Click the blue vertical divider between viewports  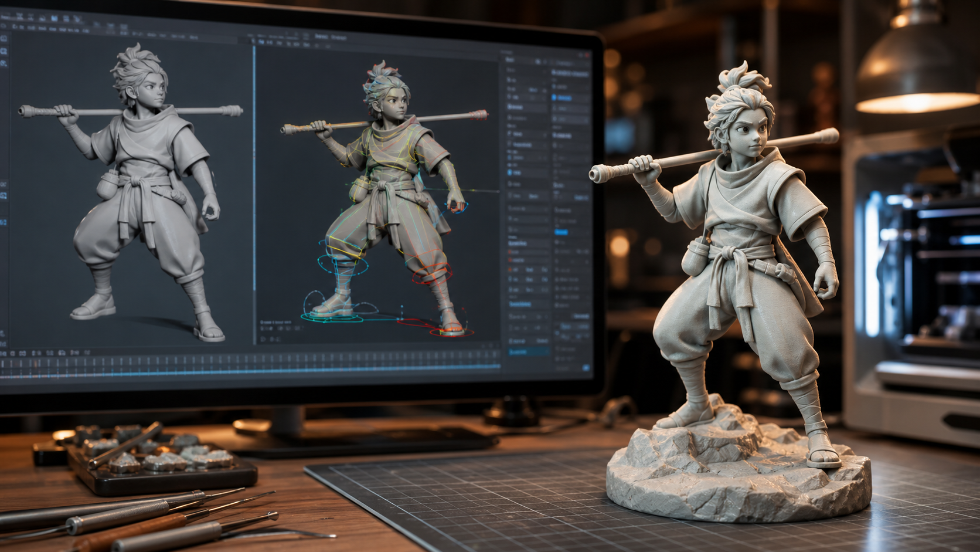tap(254, 168)
